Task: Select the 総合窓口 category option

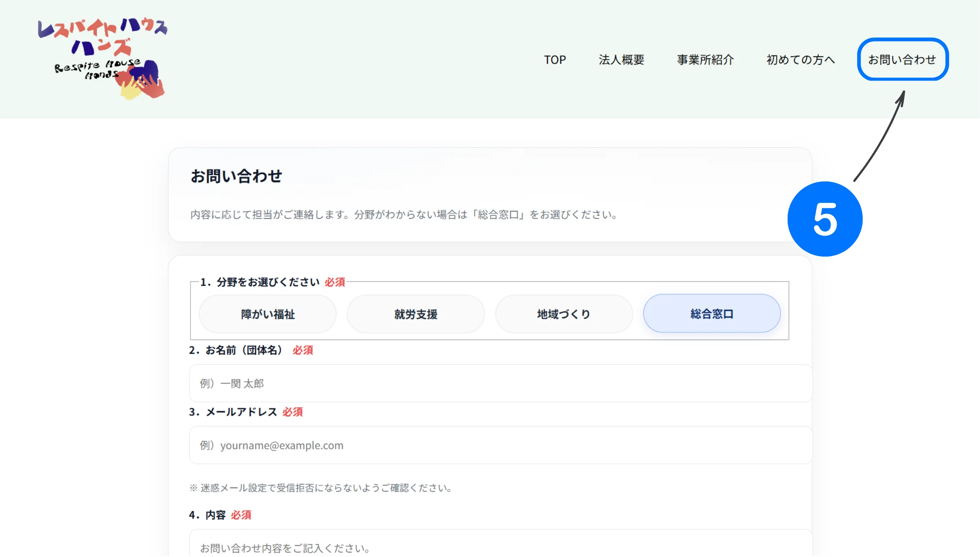Action: point(712,313)
